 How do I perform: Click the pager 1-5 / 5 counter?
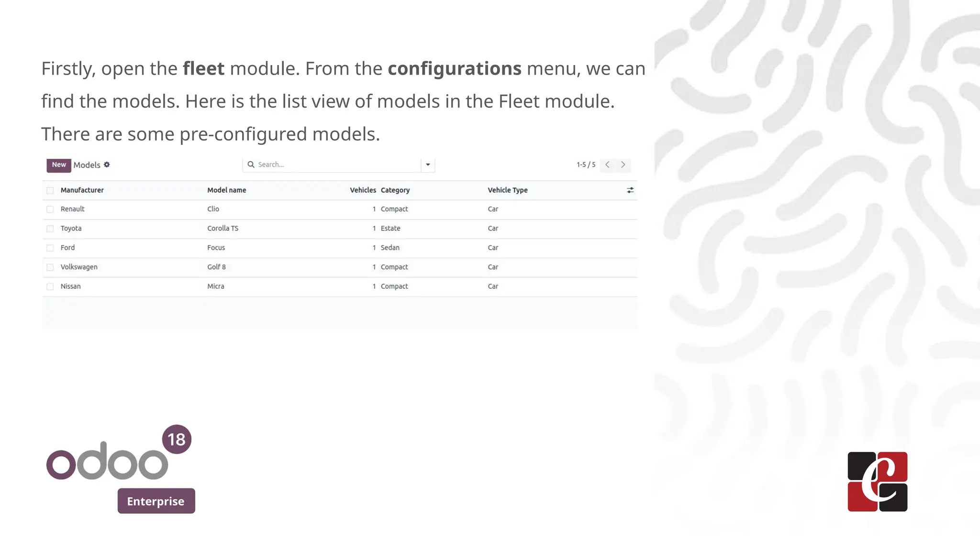[x=586, y=165]
